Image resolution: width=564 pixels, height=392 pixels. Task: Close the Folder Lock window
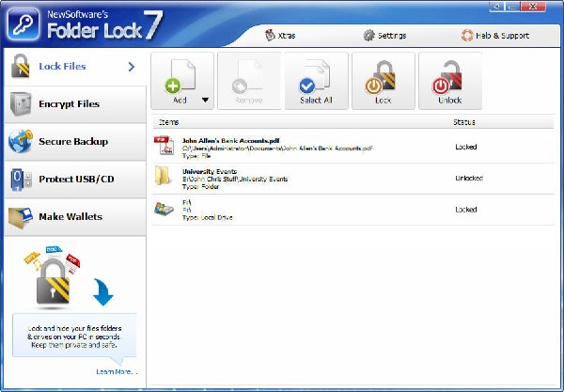point(533,7)
